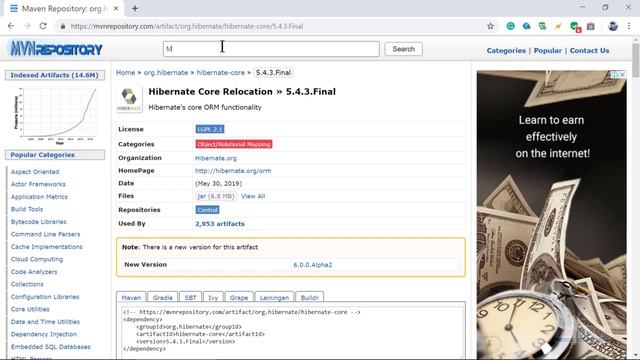
Task: Open Bytecode Libraries category
Action: (x=38, y=222)
